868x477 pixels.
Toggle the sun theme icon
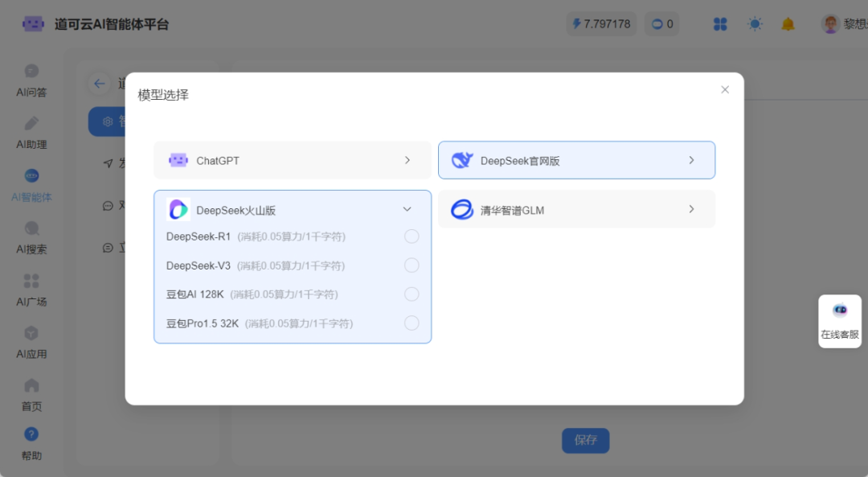tap(755, 24)
